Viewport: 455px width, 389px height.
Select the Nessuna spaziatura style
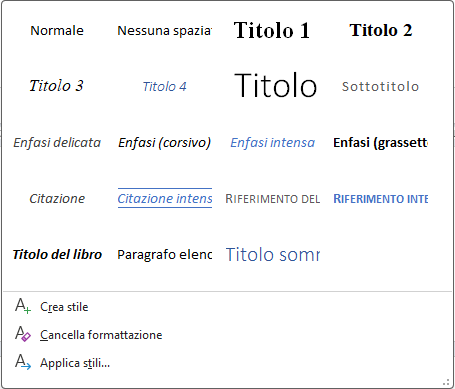pos(164,30)
